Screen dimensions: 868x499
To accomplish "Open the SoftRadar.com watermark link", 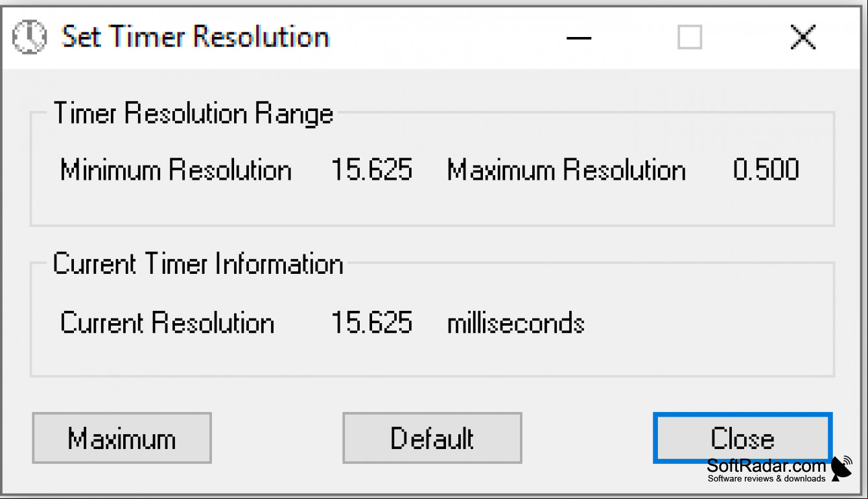I will [x=766, y=465].
